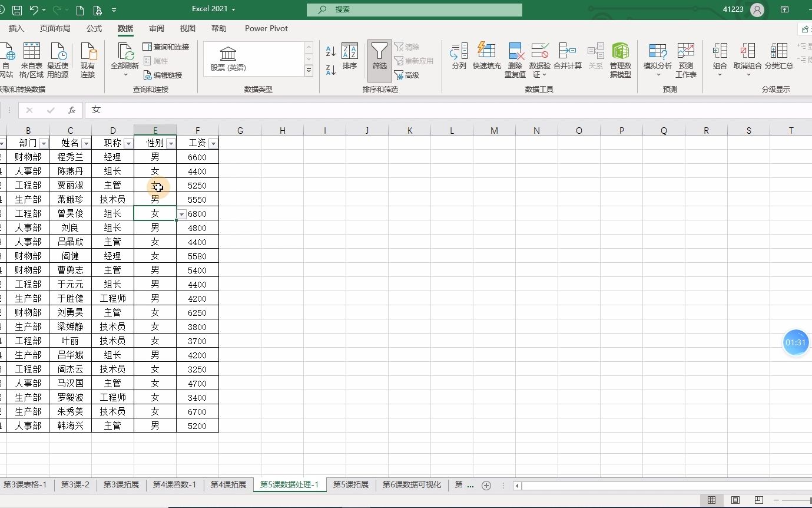Open 模拟分析 what-if analysis

click(658, 61)
